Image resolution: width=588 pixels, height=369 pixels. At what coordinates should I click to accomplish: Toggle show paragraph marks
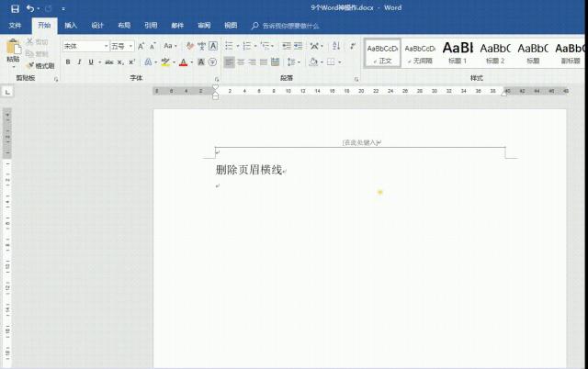pos(353,46)
